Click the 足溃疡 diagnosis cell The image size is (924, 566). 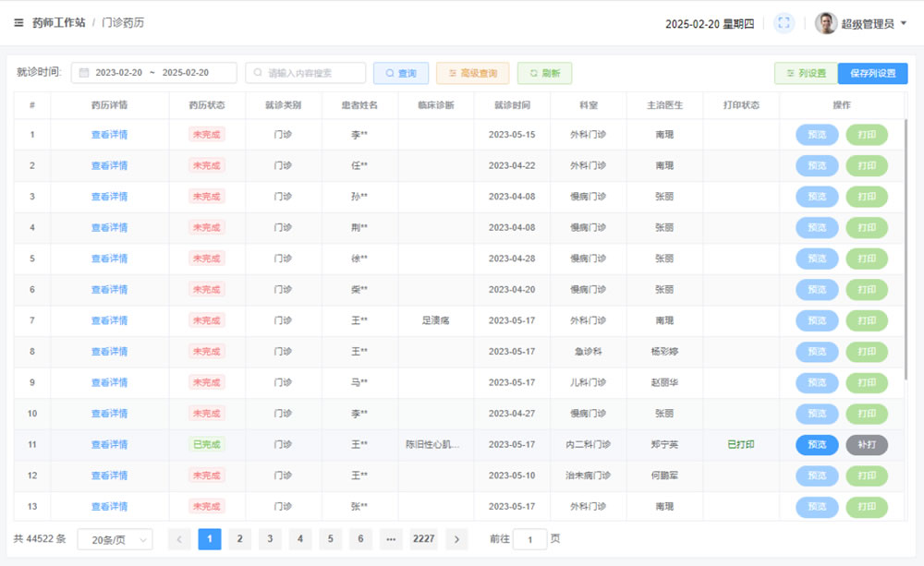pos(436,321)
